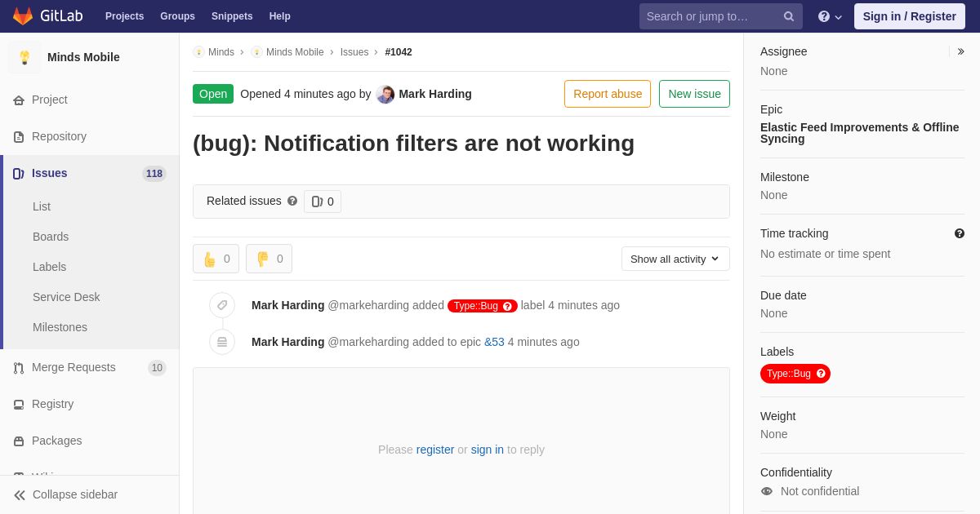Open the Snippets page
This screenshot has width=980, height=514.
pyautogui.click(x=232, y=16)
